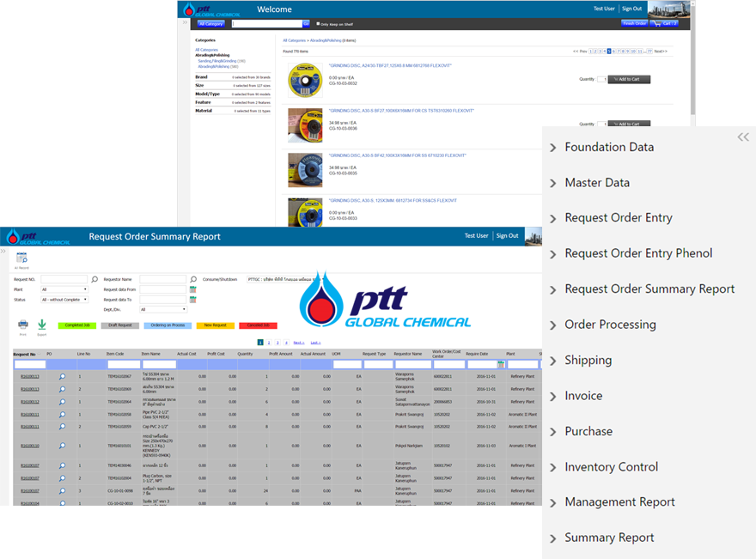
Task: Click the magnifier beside the Requestor Name field
Action: (193, 280)
